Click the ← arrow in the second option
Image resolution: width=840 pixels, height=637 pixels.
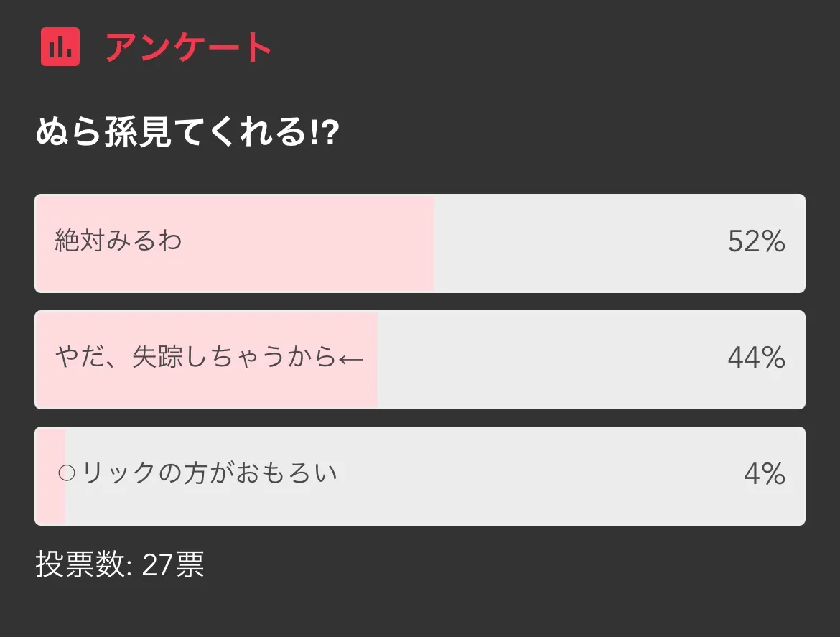tap(351, 358)
